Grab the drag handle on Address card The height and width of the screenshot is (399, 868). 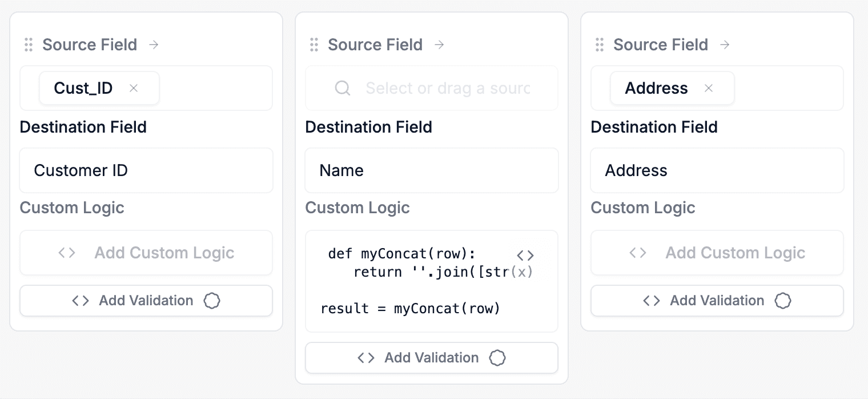tap(600, 45)
